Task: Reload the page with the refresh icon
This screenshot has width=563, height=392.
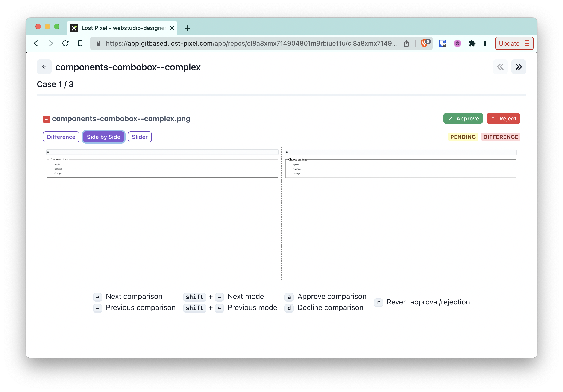Action: 65,43
